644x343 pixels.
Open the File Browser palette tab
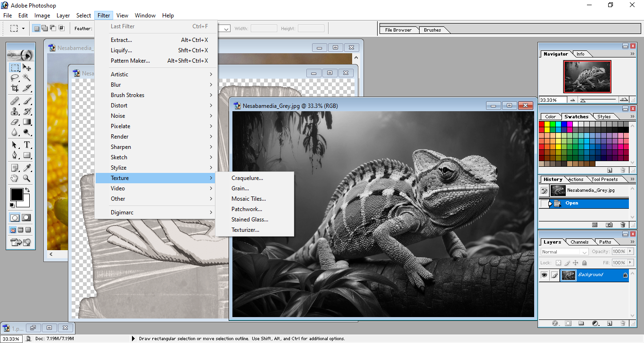398,30
